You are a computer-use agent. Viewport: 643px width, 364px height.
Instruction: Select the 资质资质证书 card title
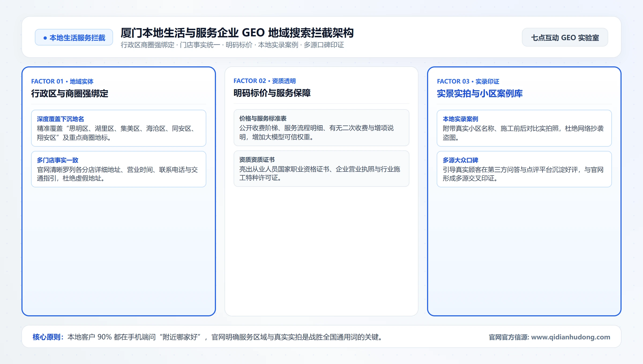(x=257, y=160)
